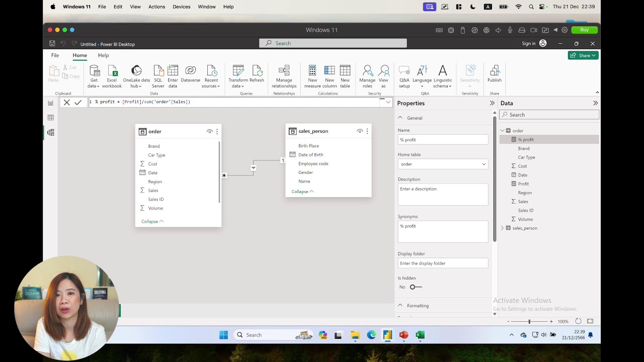Viewport: 644px width, 362px height.
Task: Click Employee code field in sales_person
Action: (313, 163)
